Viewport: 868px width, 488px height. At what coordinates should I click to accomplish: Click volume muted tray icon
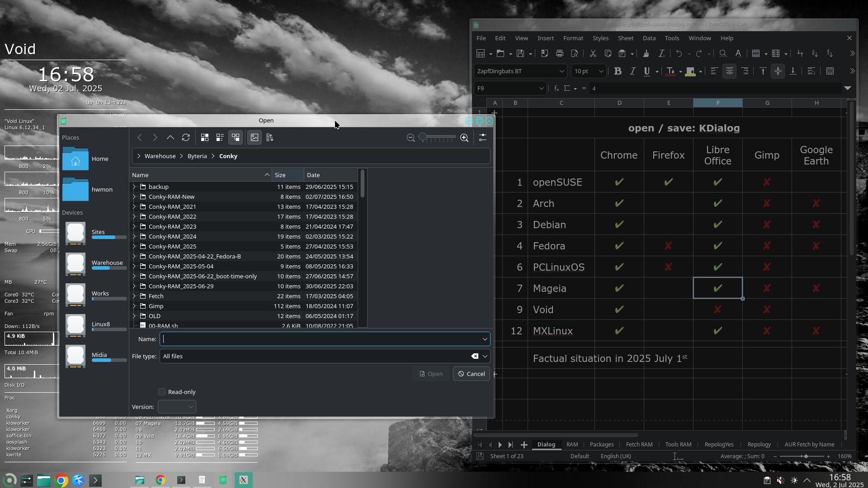click(780, 480)
